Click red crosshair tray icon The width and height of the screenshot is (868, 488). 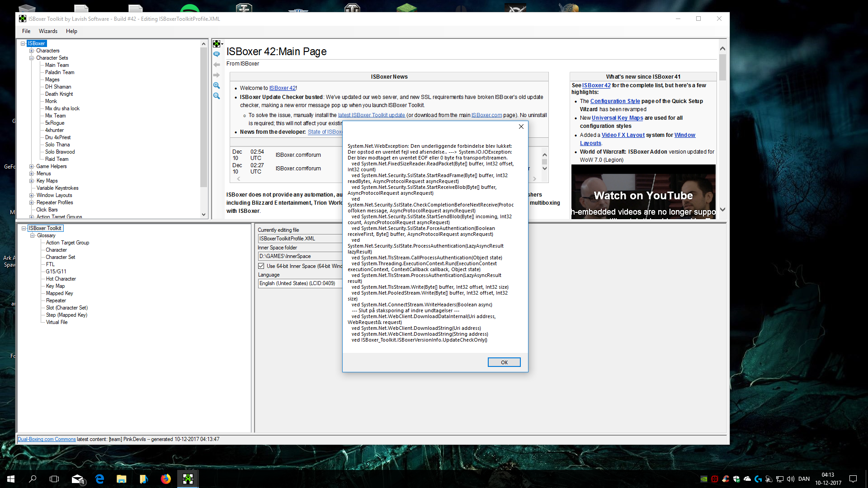(715, 479)
